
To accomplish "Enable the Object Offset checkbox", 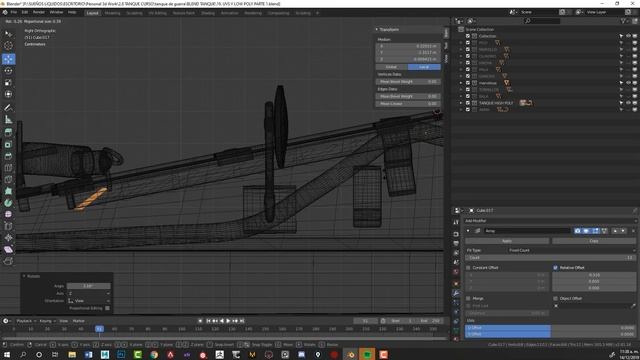I will (556, 298).
